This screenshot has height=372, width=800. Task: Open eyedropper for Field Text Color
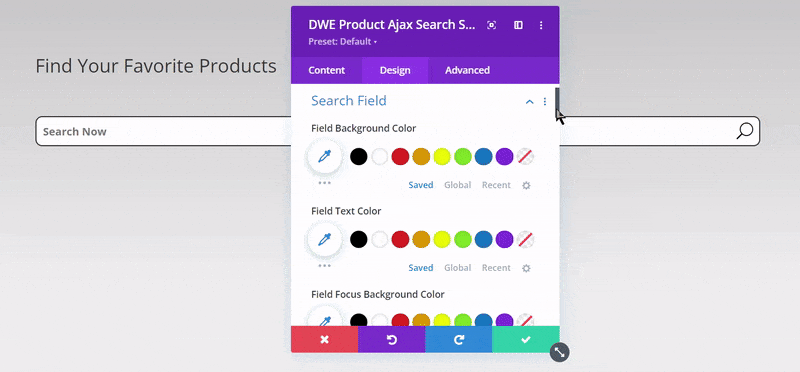point(324,239)
